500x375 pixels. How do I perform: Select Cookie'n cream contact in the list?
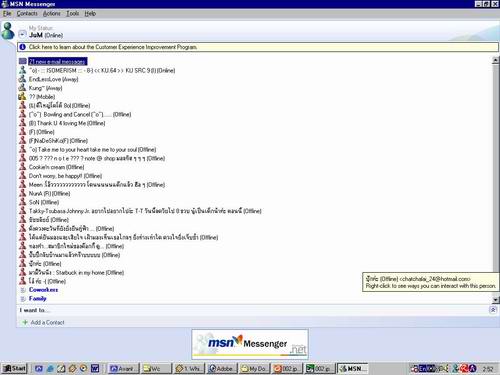pos(56,167)
